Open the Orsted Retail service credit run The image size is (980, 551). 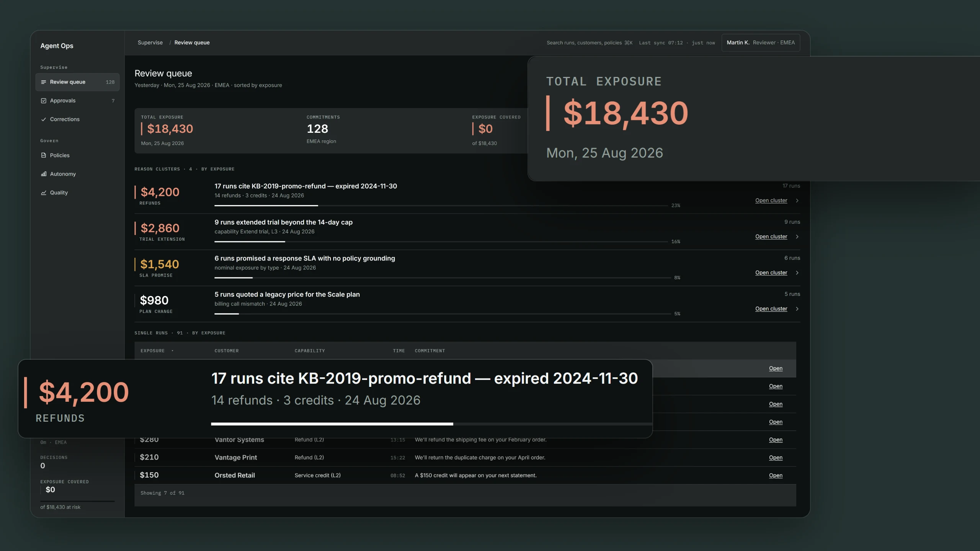coord(776,476)
